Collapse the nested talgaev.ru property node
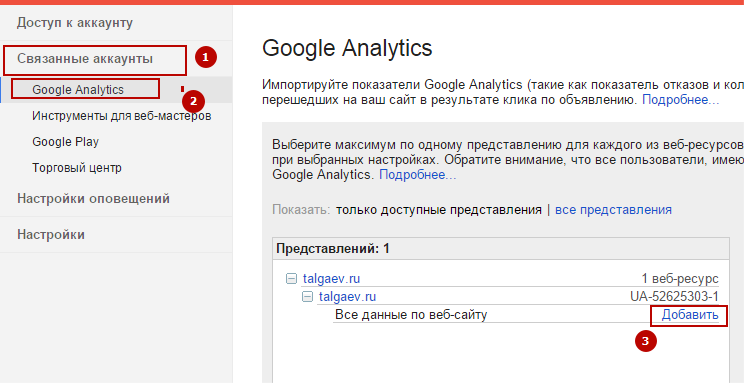 tap(307, 297)
